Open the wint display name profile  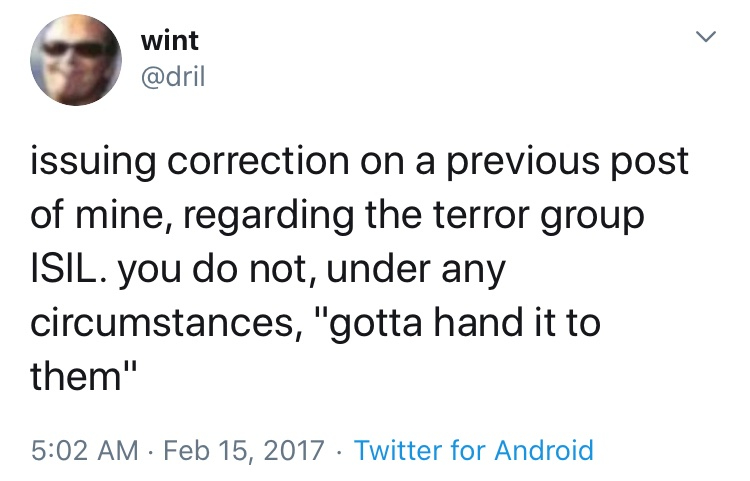170,41
